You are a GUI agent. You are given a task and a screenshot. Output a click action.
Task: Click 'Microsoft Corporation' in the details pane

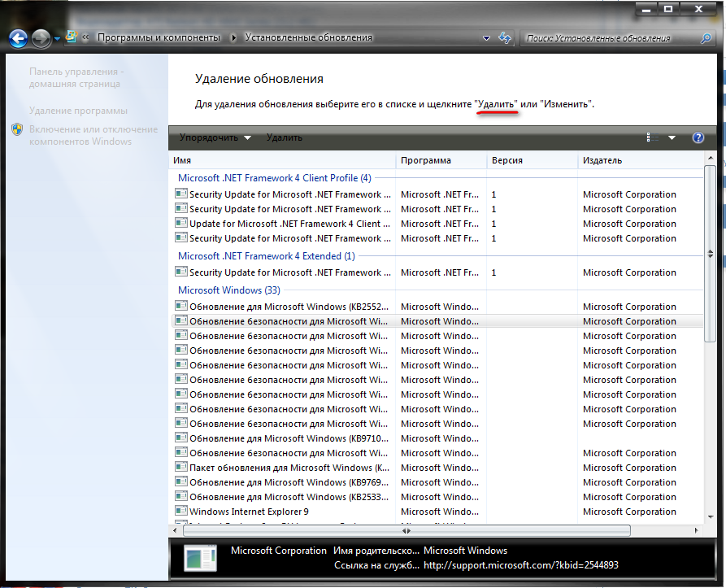[x=279, y=551]
